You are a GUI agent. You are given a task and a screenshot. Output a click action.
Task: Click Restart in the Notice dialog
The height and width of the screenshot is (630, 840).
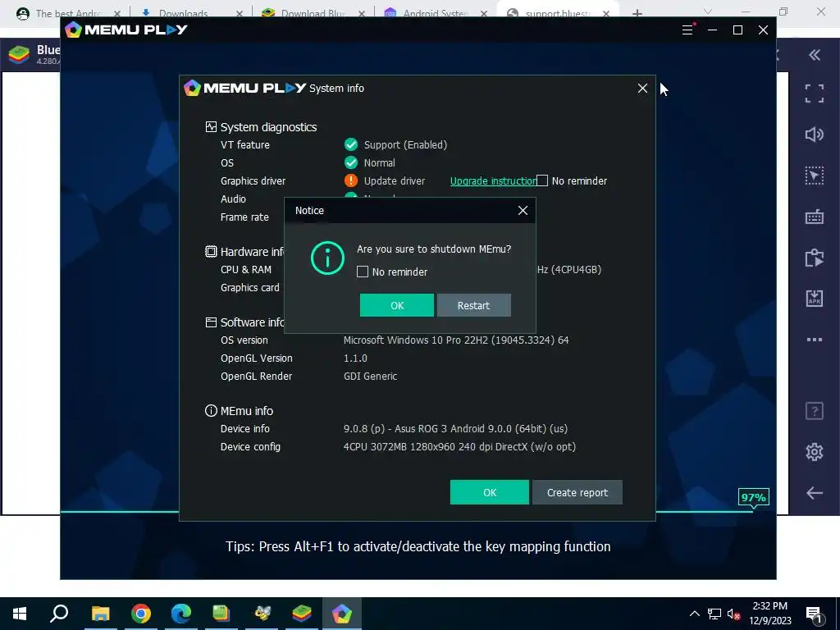pos(473,305)
